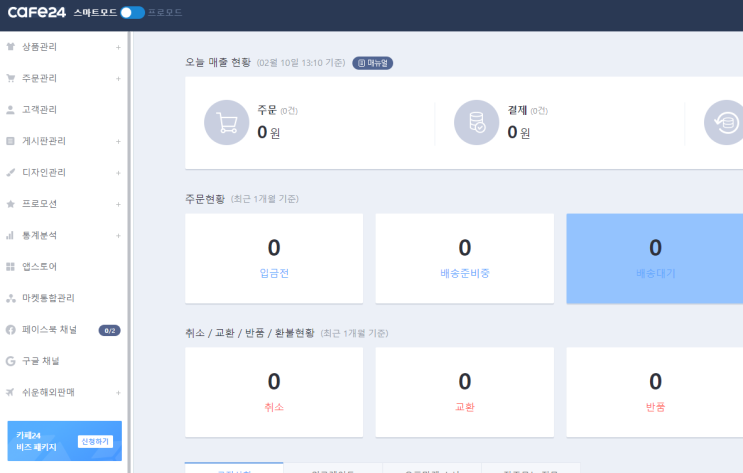Click the shirt icon for 상품관리
The width and height of the screenshot is (743, 473).
pyautogui.click(x=10, y=46)
